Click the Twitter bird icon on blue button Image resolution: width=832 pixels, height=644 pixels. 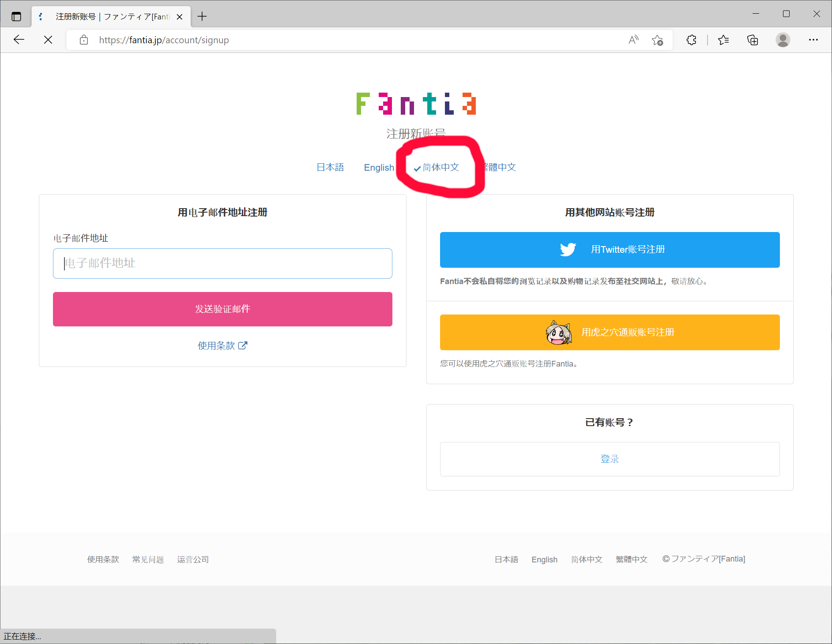click(568, 249)
